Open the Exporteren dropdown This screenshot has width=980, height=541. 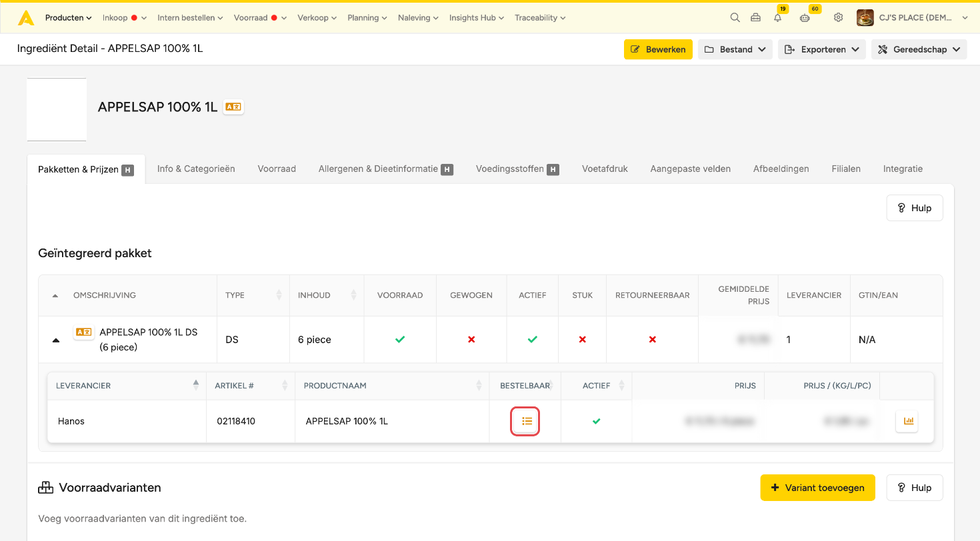pos(822,49)
